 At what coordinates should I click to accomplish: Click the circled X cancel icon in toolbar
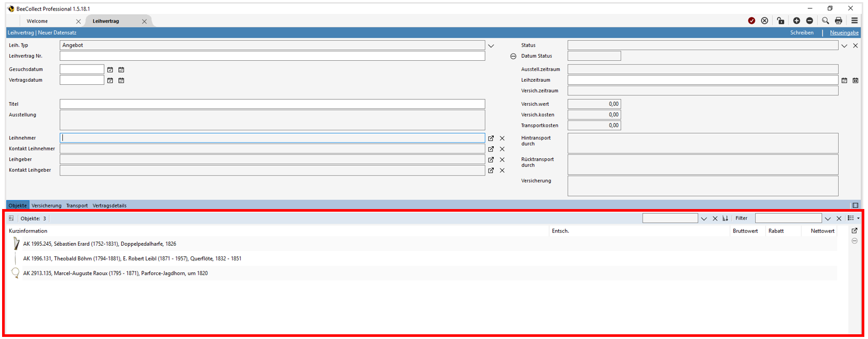765,21
